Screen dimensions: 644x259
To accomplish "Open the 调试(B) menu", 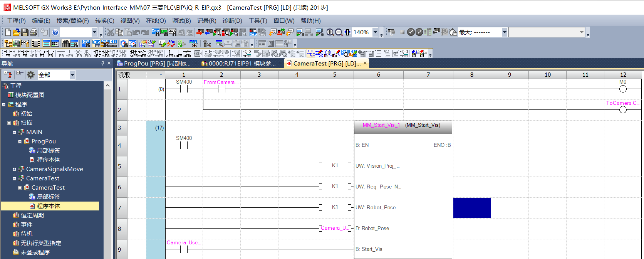I will coord(181,21).
